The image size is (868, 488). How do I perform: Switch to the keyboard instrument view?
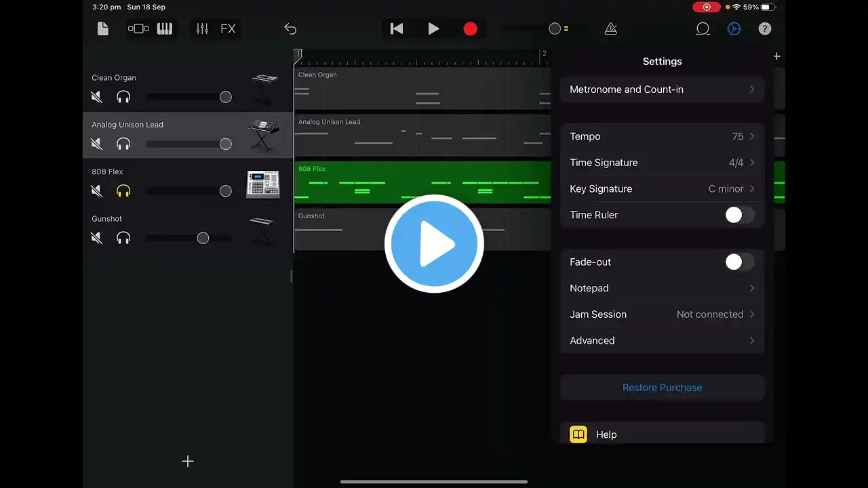pos(165,28)
